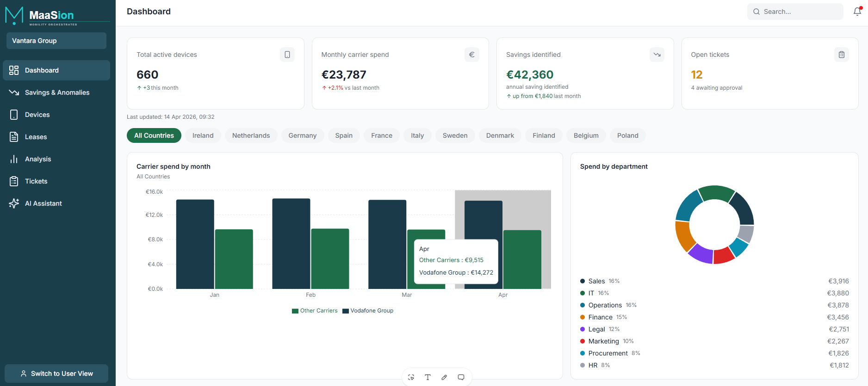Viewport: 868px width, 386px height.
Task: Filter by Belgium
Action: (586, 135)
